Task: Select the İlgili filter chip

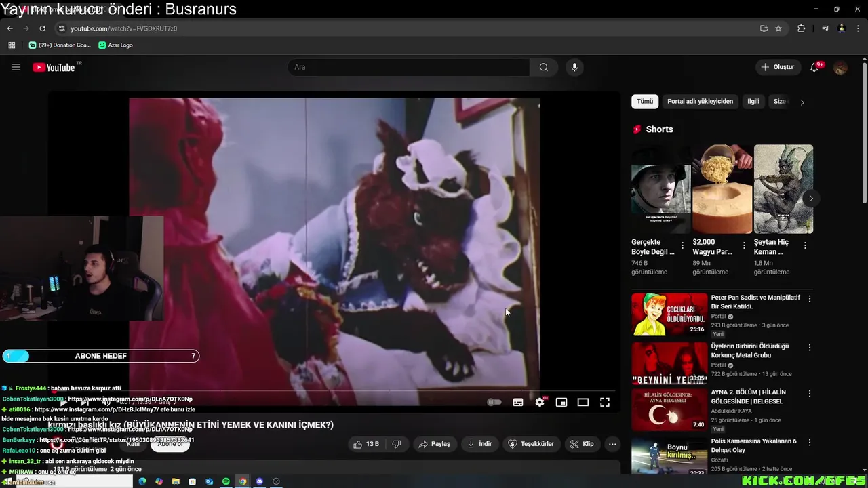Action: point(753,101)
